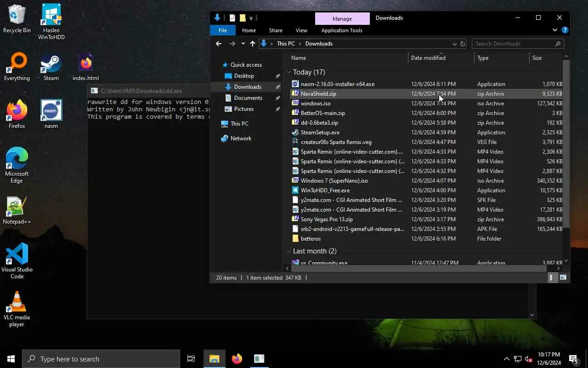Go back in Explorer navigation

219,44
